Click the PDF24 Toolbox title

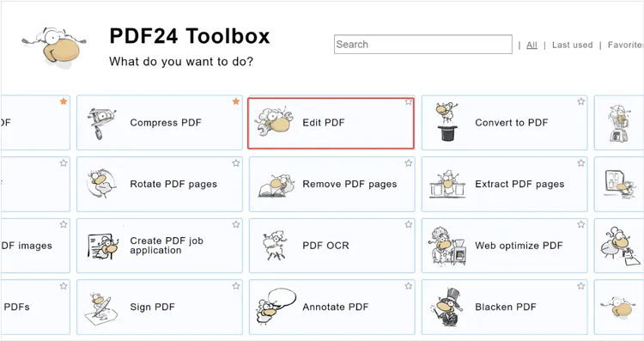(x=190, y=36)
